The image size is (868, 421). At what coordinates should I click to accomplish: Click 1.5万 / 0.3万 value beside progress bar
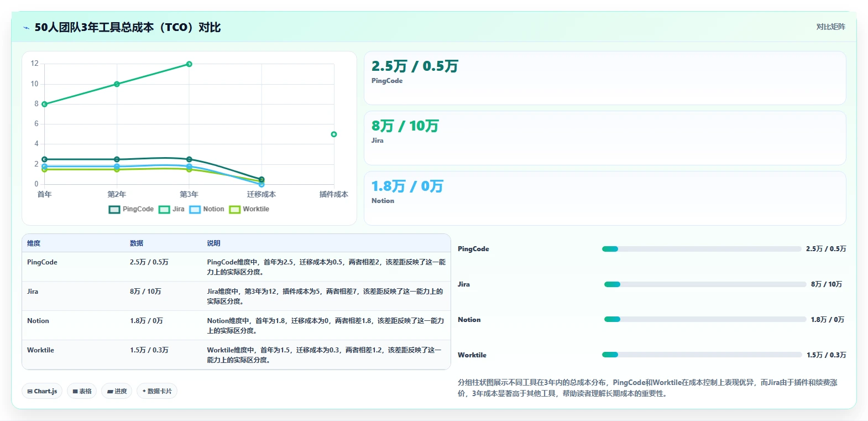pyautogui.click(x=826, y=355)
